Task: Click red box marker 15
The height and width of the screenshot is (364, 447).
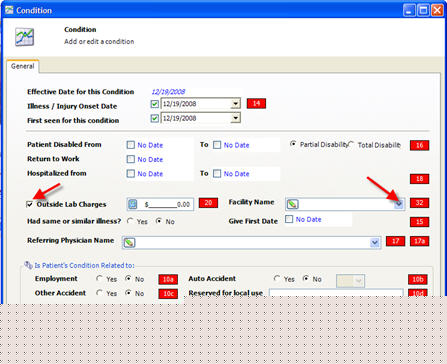Action: 419,222
